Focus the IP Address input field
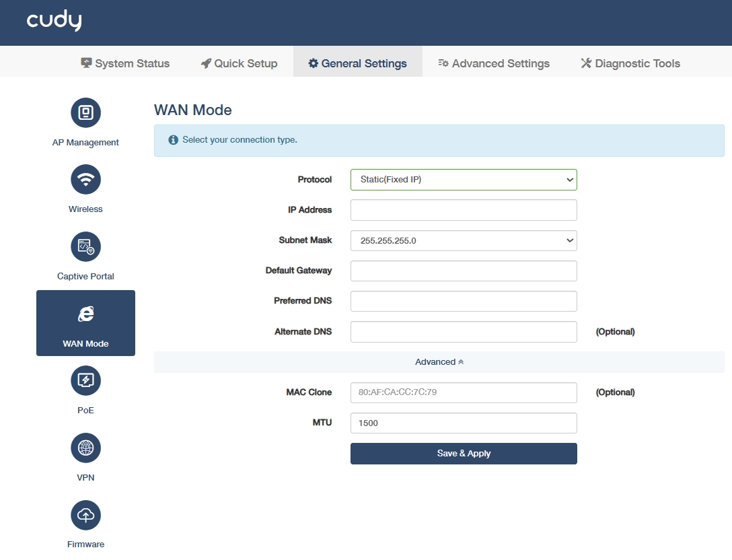The height and width of the screenshot is (560, 732). coord(464,210)
